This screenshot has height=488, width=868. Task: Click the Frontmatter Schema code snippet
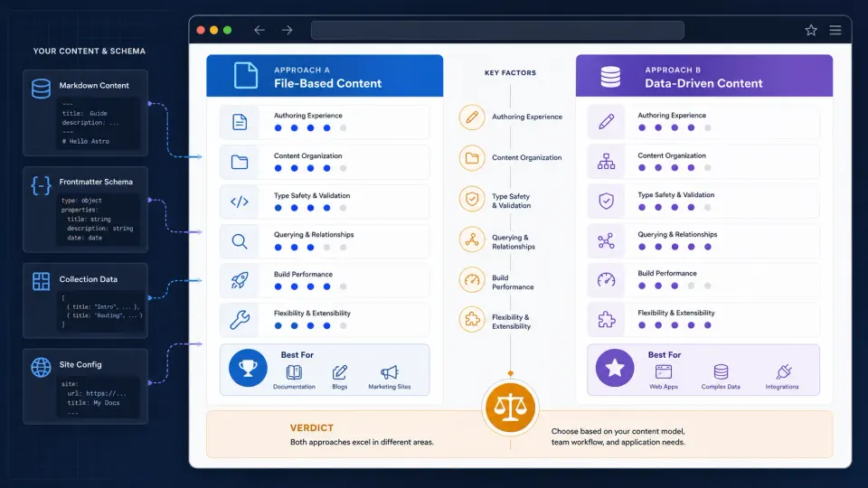point(99,219)
